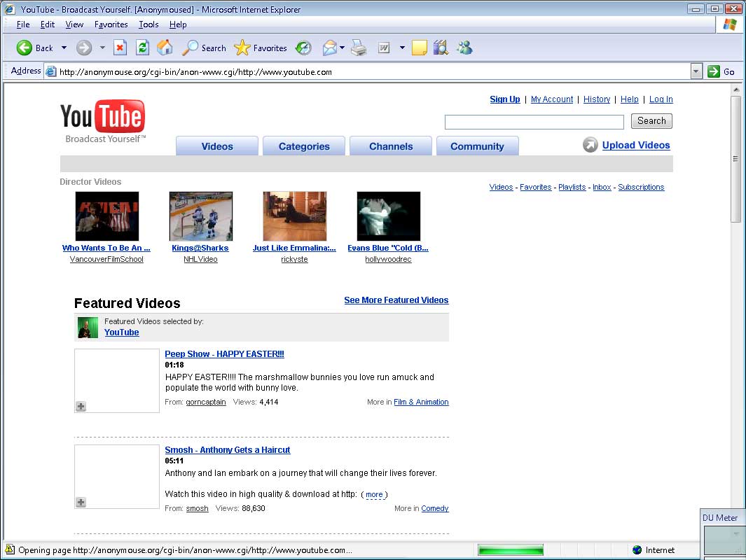The image size is (746, 560).
Task: Open the Help menu
Action: click(x=177, y=24)
